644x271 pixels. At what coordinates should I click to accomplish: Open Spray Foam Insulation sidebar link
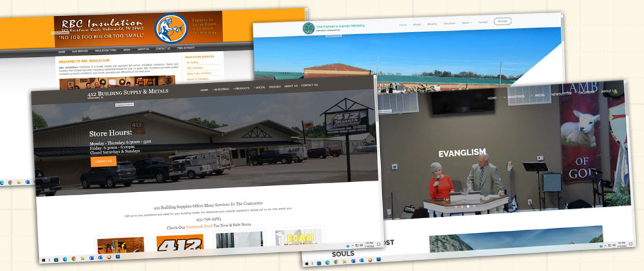coord(198,73)
